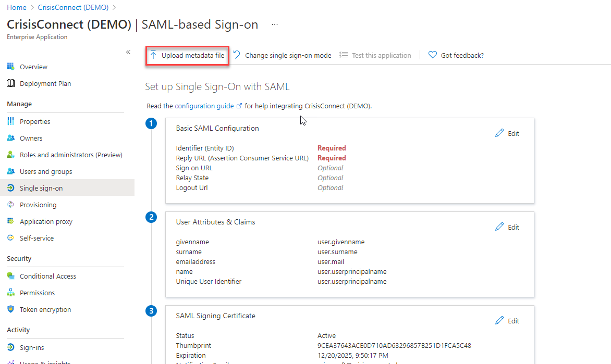The image size is (611, 364).
Task: Click the heart feedback icon
Action: point(433,55)
